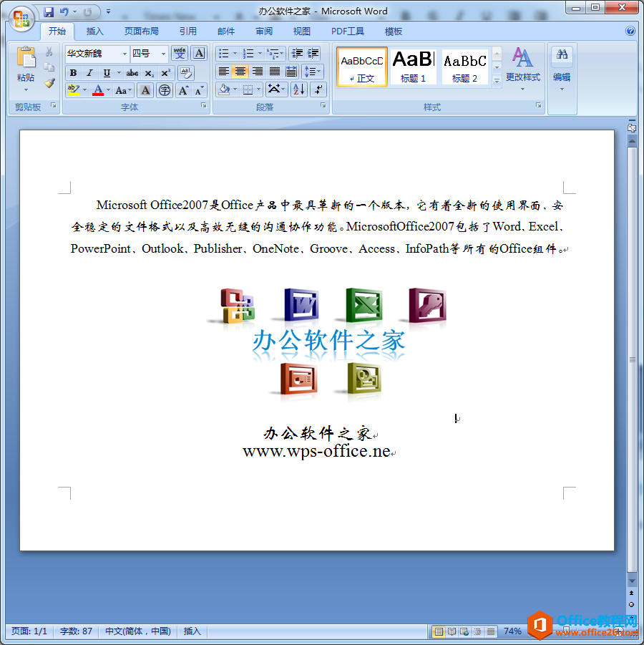Toggle superscript formatting
This screenshot has height=645, width=644.
tap(166, 73)
